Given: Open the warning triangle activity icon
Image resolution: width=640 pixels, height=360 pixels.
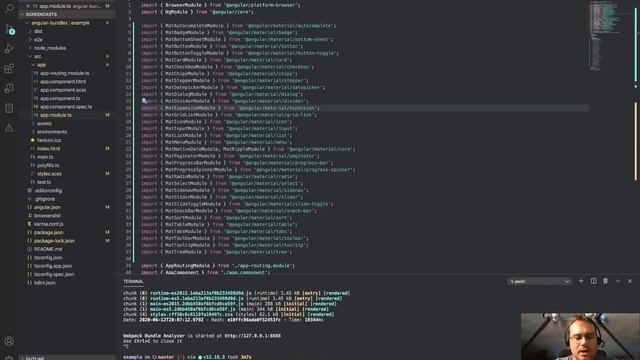Looking at the screenshot, I should point(9,128).
